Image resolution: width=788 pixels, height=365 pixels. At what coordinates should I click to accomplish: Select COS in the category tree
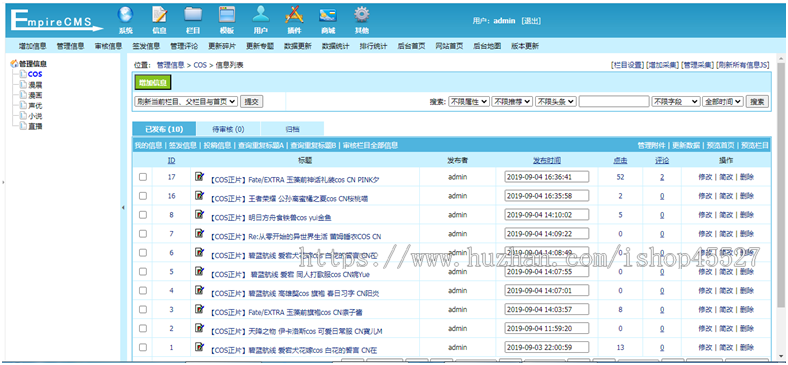[x=35, y=74]
